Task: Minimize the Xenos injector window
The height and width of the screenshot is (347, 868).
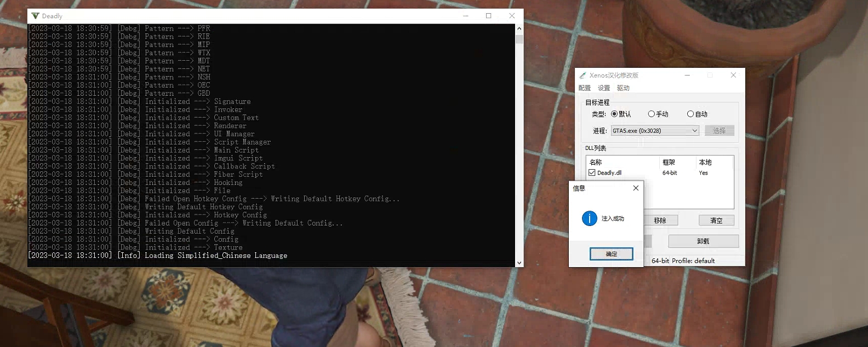Action: tap(687, 75)
